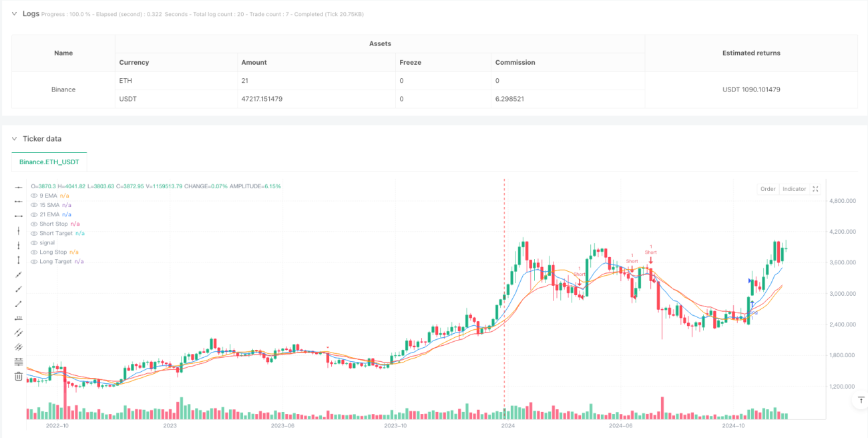Open the Binance.ETH_USDT tab
868x438 pixels.
pos(49,162)
